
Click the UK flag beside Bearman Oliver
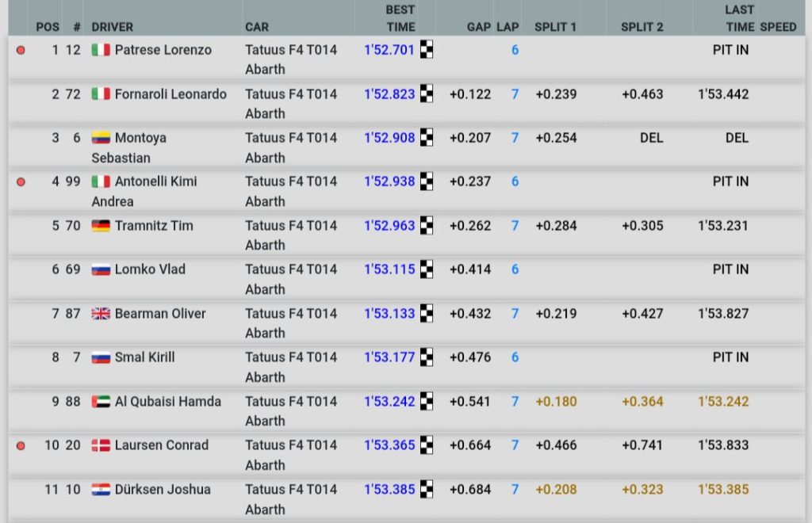(x=101, y=314)
